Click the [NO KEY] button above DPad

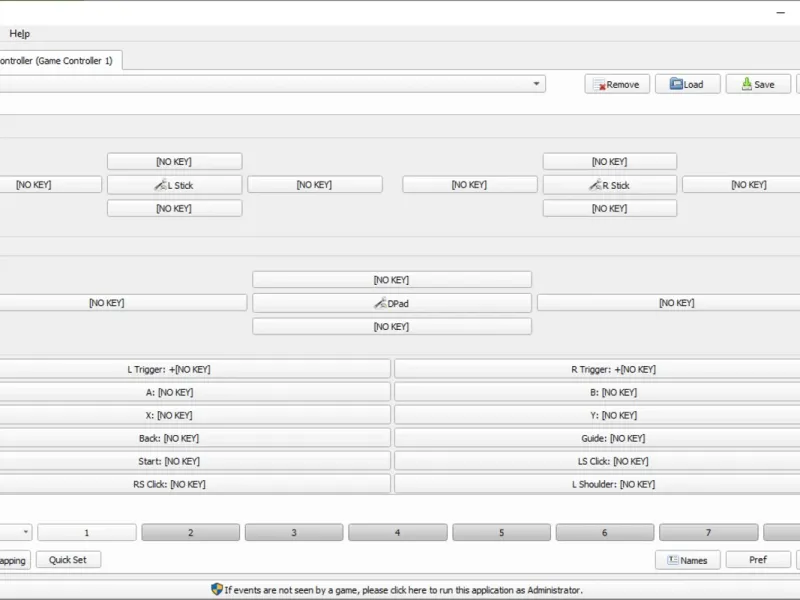pyautogui.click(x=392, y=280)
